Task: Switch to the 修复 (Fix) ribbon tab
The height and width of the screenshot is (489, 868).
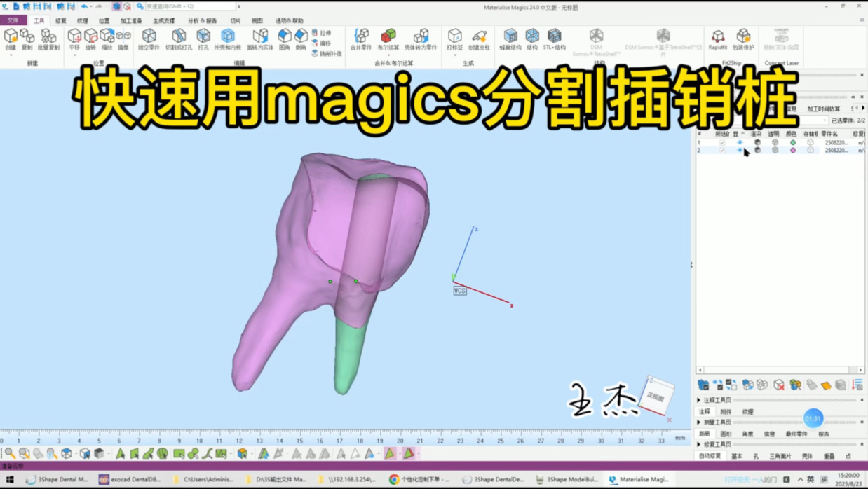Action: point(61,21)
